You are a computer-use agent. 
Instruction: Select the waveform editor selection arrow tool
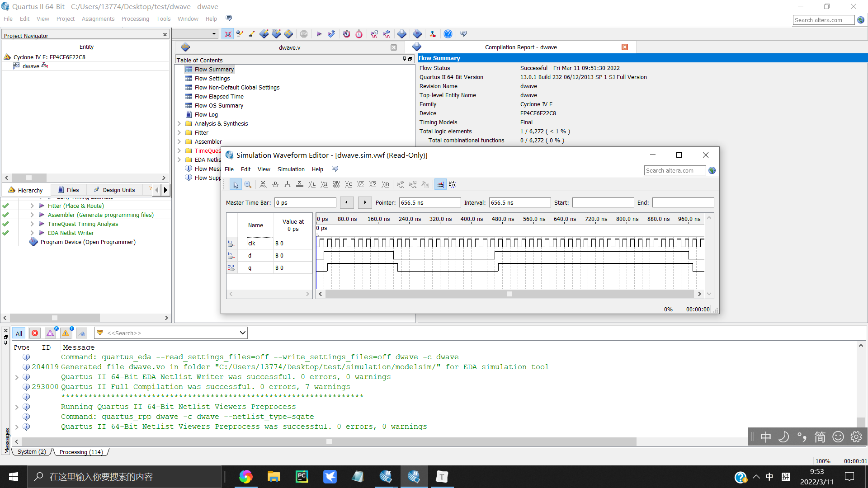coord(236,184)
